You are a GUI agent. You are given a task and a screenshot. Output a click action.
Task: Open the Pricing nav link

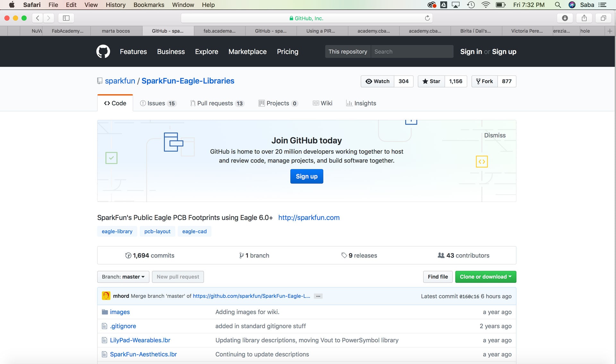point(287,51)
